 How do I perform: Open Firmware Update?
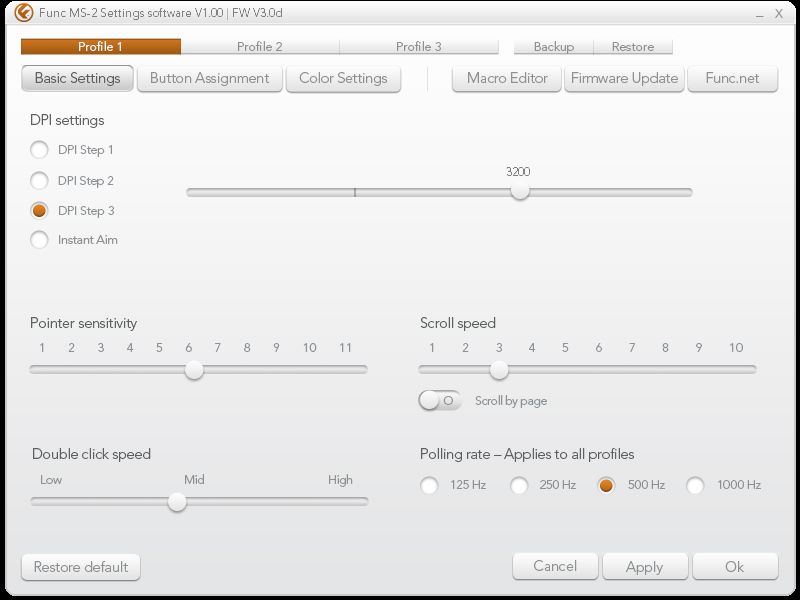pyautogui.click(x=624, y=79)
